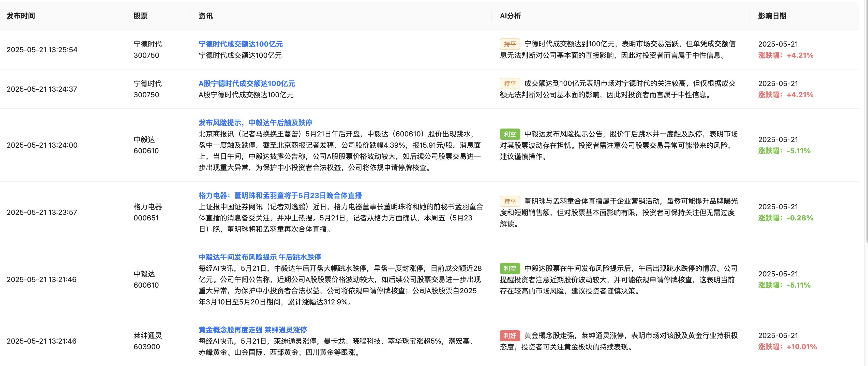
Task: Click the 股票 column header
Action: click(x=141, y=16)
